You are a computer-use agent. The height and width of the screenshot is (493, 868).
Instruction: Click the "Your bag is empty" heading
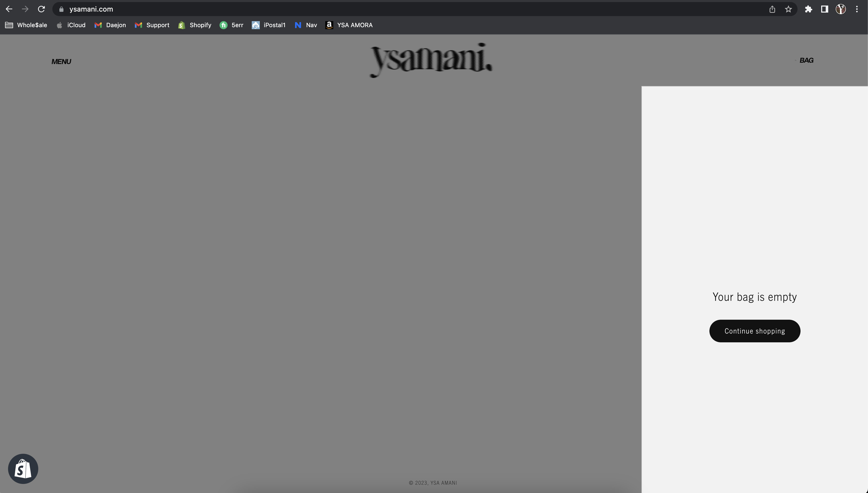pos(754,297)
